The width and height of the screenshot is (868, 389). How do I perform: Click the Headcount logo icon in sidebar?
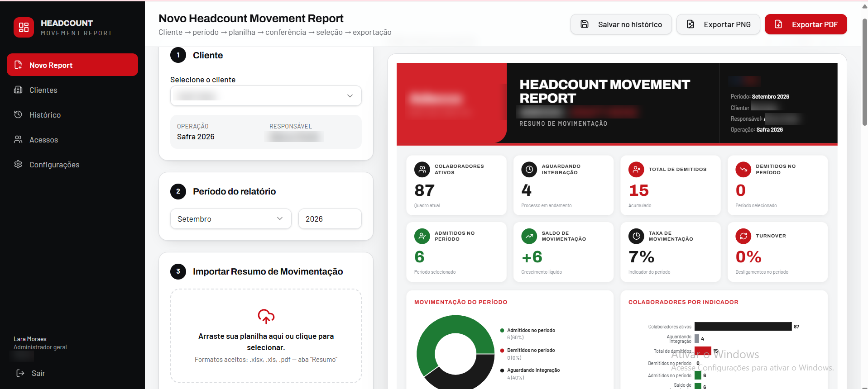(x=24, y=27)
